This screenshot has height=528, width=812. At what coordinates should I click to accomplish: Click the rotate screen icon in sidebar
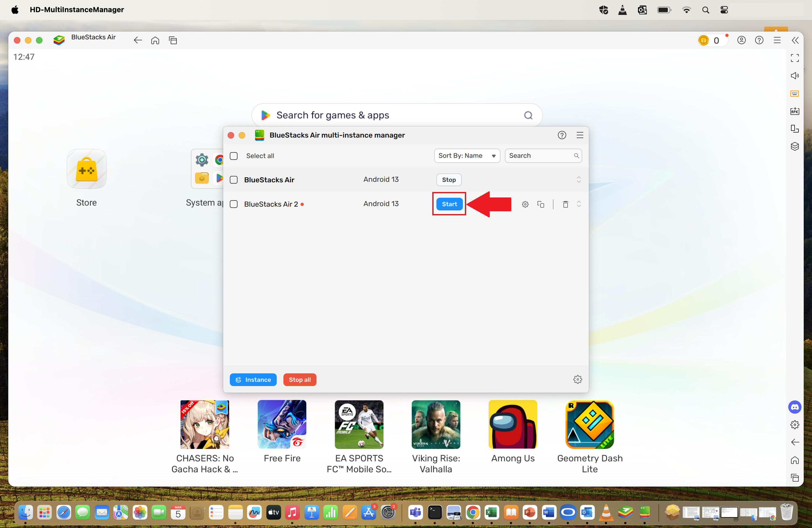pyautogui.click(x=795, y=129)
